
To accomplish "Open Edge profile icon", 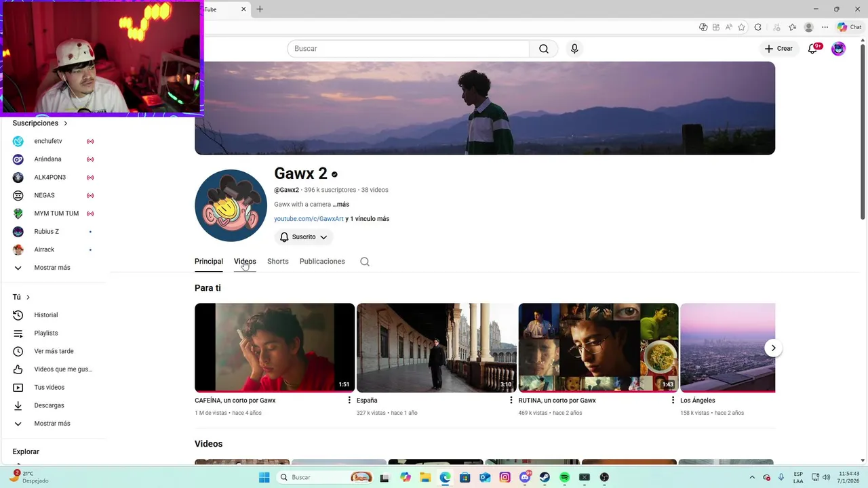I will [808, 27].
